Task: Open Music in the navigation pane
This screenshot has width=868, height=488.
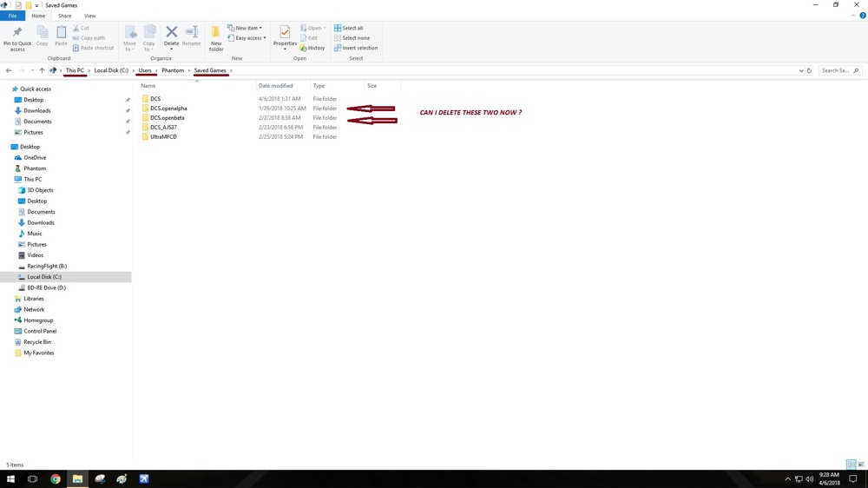Action: (x=35, y=234)
